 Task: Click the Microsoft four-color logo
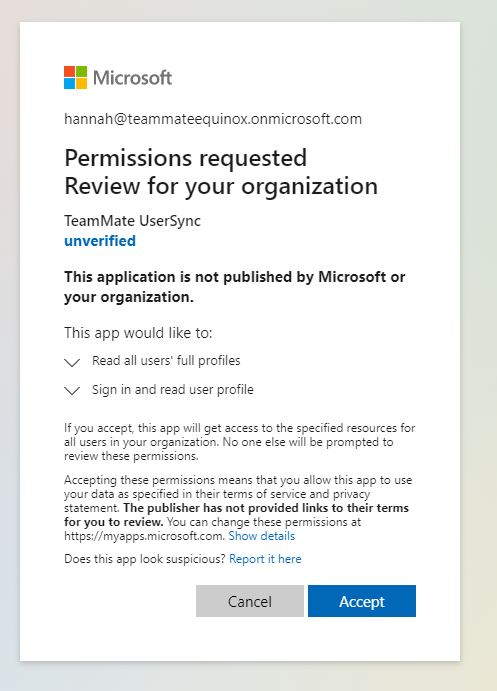[x=75, y=78]
